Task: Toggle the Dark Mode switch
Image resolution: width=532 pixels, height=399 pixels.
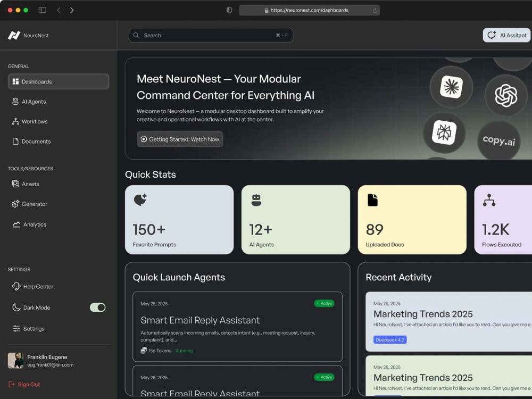Action: point(98,307)
